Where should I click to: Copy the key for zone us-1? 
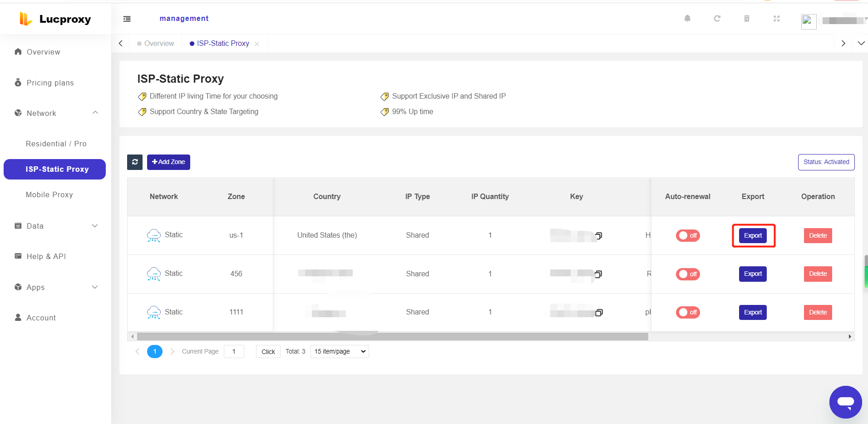coord(599,236)
